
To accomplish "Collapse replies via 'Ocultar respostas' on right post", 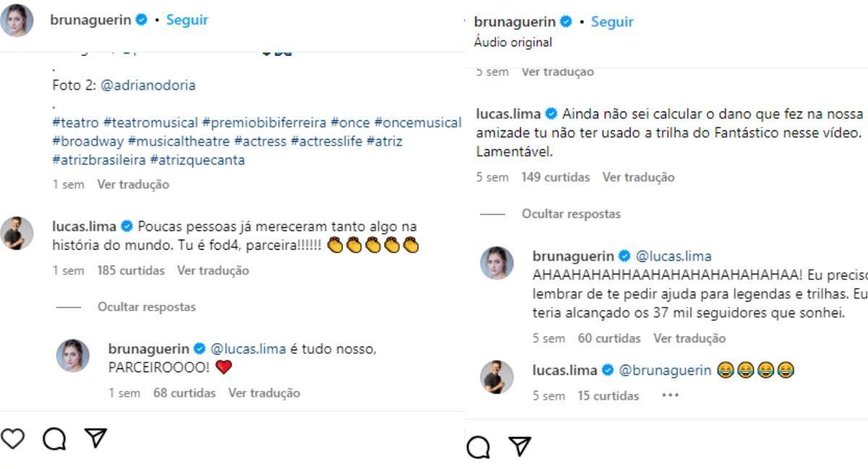I will pyautogui.click(x=571, y=214).
